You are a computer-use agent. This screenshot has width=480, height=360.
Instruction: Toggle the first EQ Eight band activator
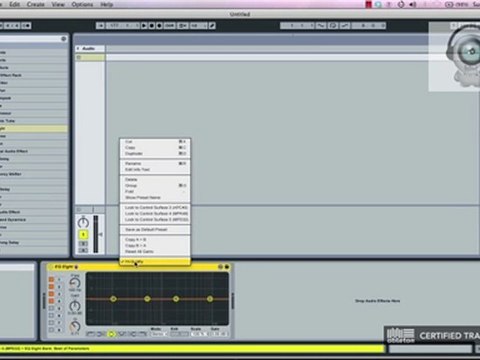pyautogui.click(x=51, y=279)
